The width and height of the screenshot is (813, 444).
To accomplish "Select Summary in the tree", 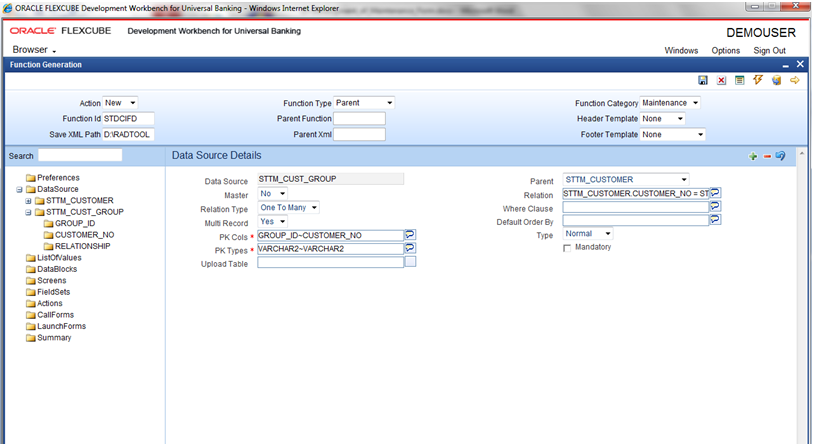I will (x=54, y=338).
